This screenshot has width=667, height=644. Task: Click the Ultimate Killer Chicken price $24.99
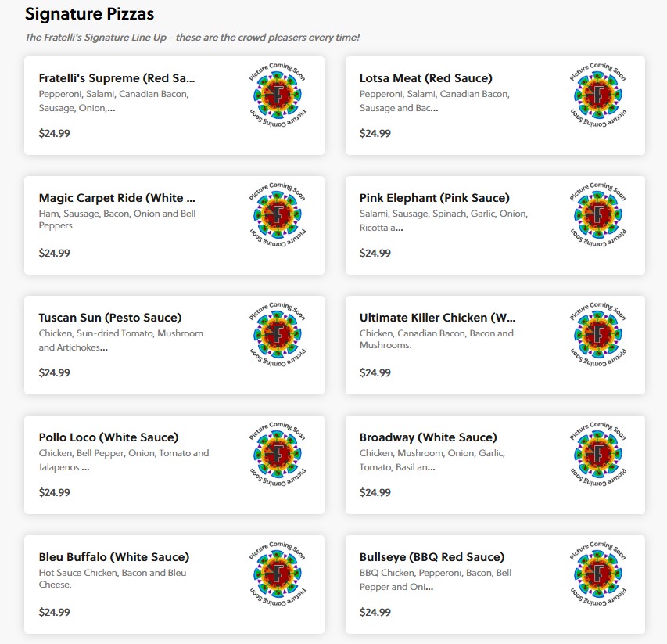pyautogui.click(x=375, y=372)
